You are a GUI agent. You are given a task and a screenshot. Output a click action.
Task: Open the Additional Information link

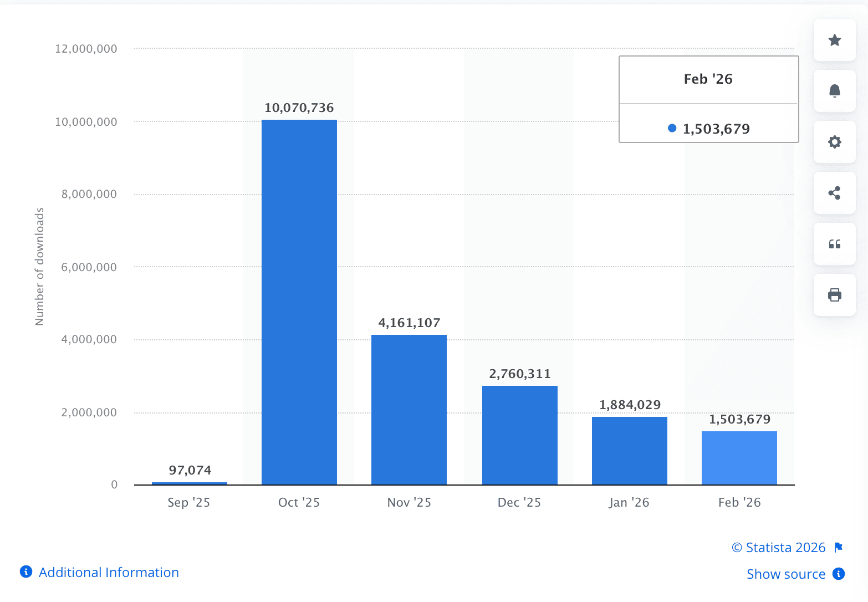109,572
